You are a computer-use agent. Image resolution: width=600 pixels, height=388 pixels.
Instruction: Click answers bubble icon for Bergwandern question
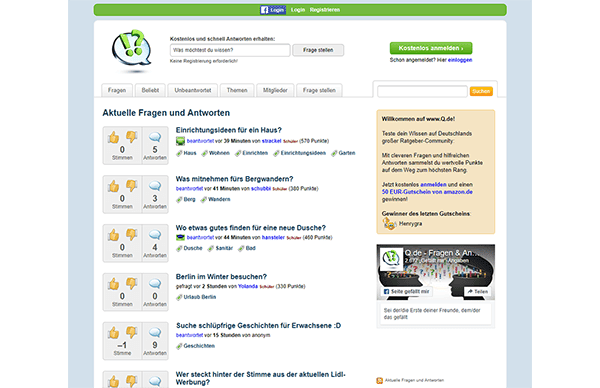tap(155, 186)
